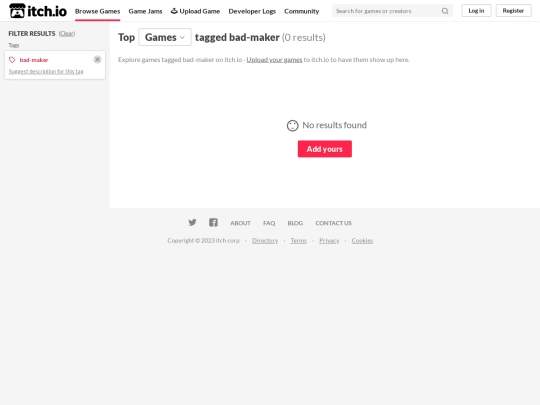The height and width of the screenshot is (405, 540).
Task: Open the FAQ page
Action: (269, 223)
